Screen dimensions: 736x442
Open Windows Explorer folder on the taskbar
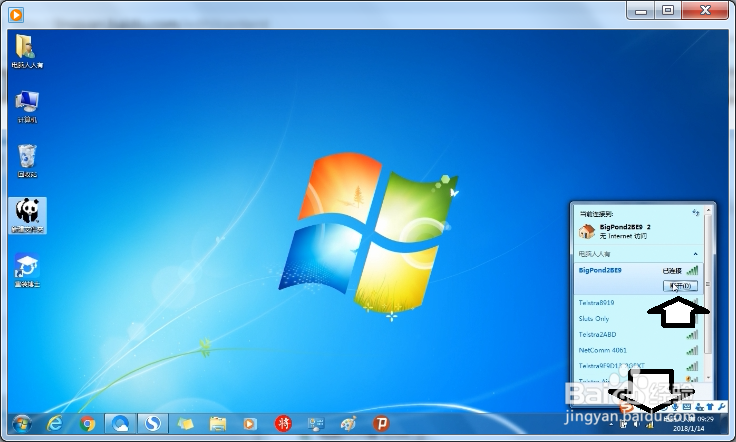point(217,424)
